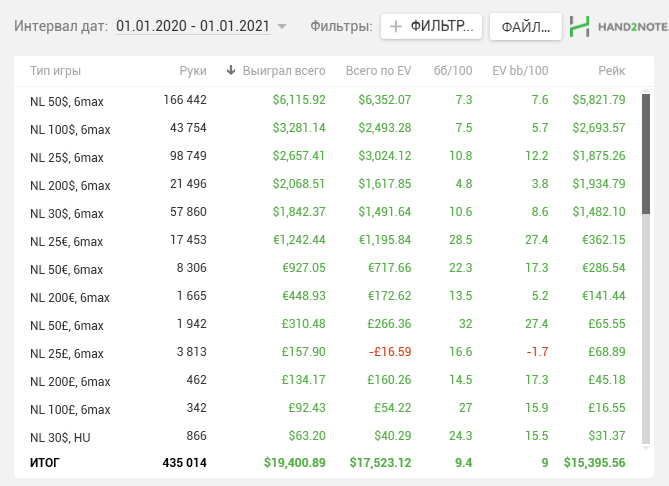Click the winnings value £310.48

click(x=303, y=324)
